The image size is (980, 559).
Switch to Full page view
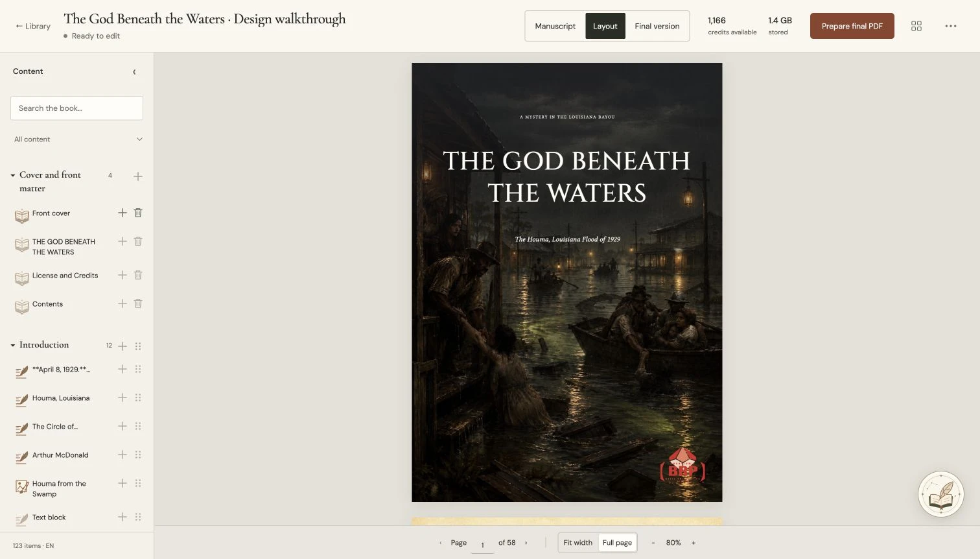617,543
